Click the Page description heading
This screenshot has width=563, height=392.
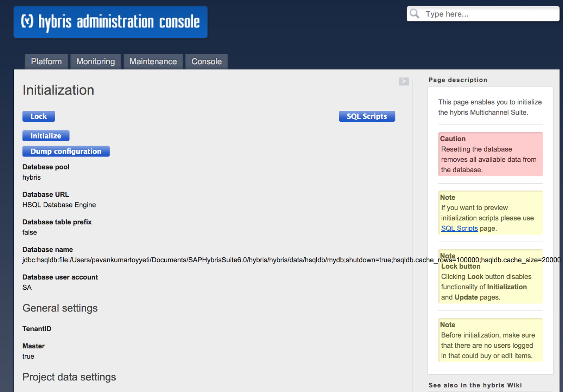click(x=458, y=80)
